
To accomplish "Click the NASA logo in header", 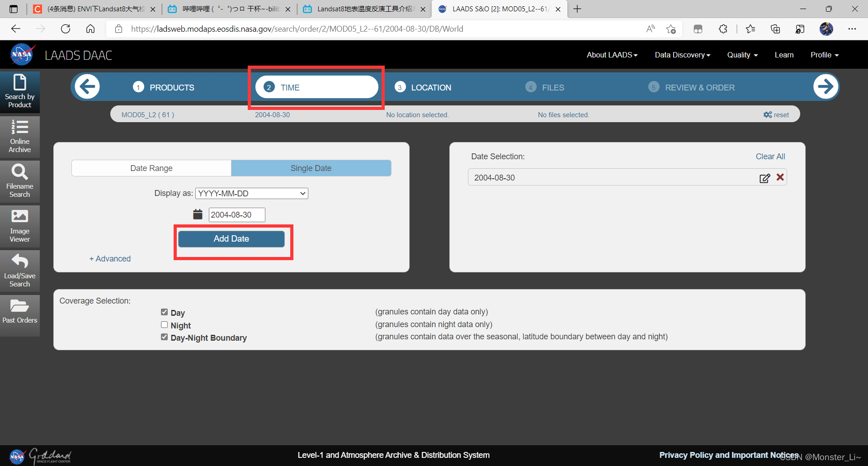I will point(22,55).
